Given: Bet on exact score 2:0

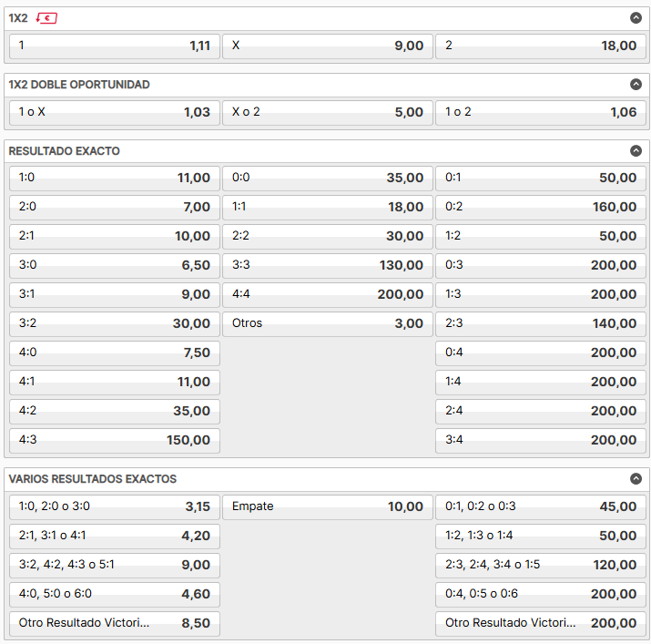Looking at the screenshot, I should click(115, 208).
